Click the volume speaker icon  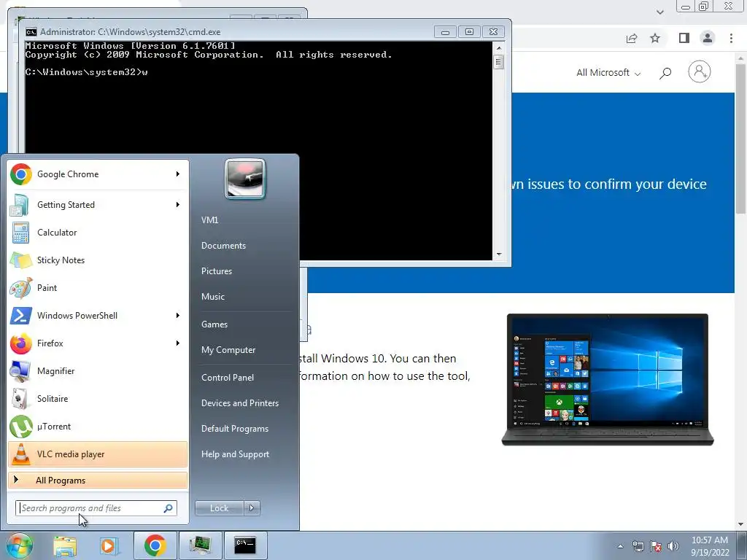[673, 546]
